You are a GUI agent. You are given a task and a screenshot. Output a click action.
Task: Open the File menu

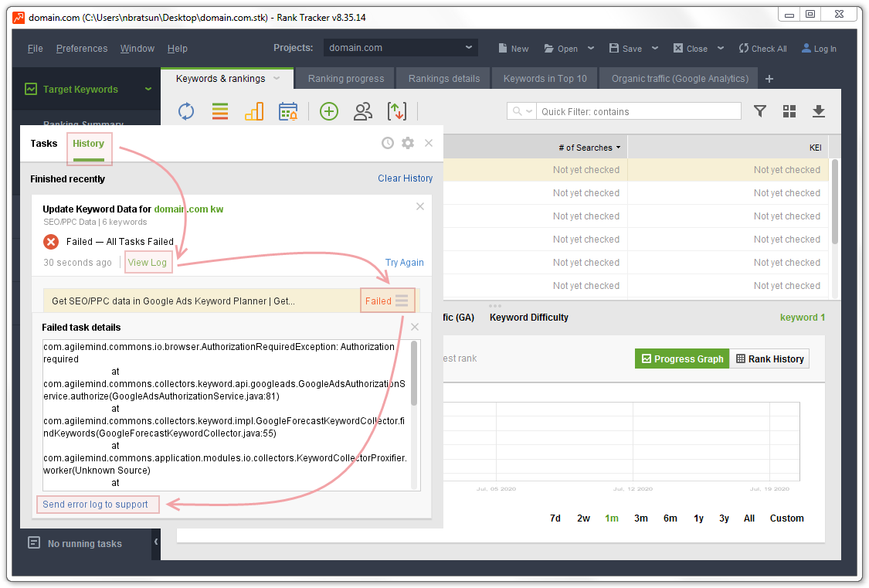pyautogui.click(x=36, y=48)
